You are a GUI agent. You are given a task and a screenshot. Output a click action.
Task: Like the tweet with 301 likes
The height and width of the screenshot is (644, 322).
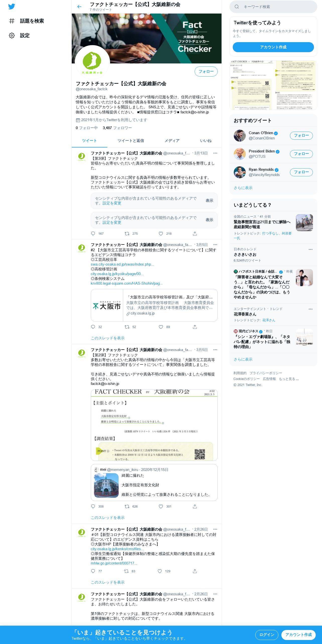pos(161,506)
